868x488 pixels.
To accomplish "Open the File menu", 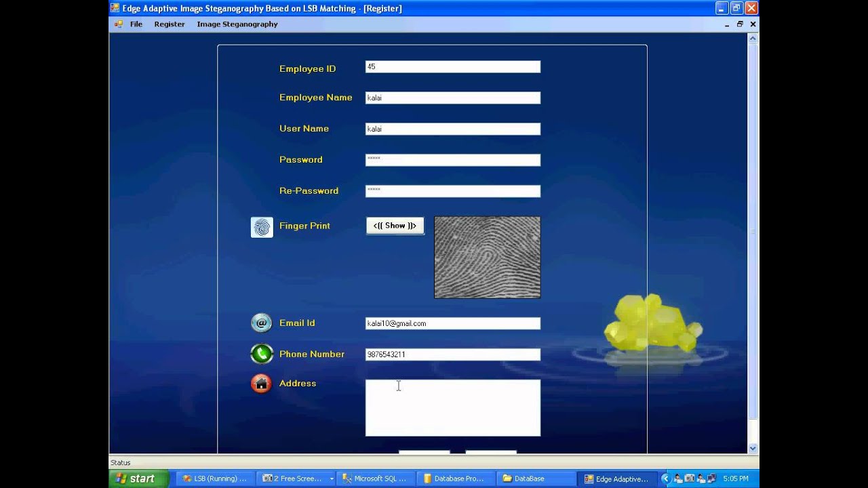I will point(136,24).
